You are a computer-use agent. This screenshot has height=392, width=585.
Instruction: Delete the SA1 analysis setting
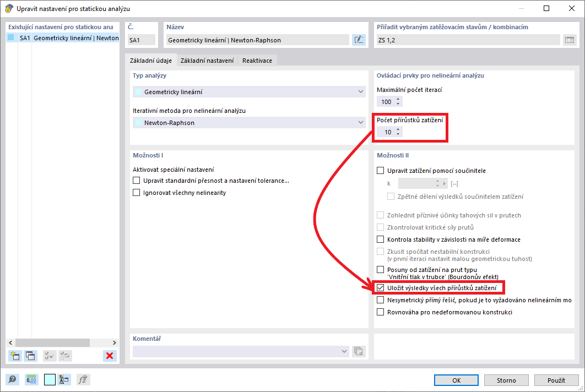click(109, 356)
